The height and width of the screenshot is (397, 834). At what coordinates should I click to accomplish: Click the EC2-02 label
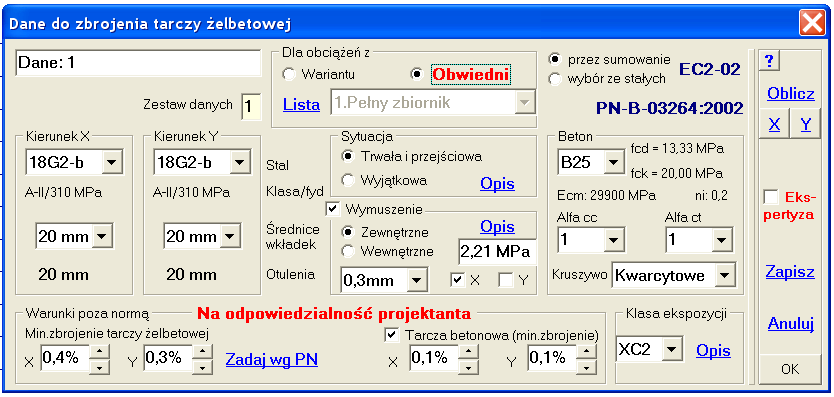[710, 68]
